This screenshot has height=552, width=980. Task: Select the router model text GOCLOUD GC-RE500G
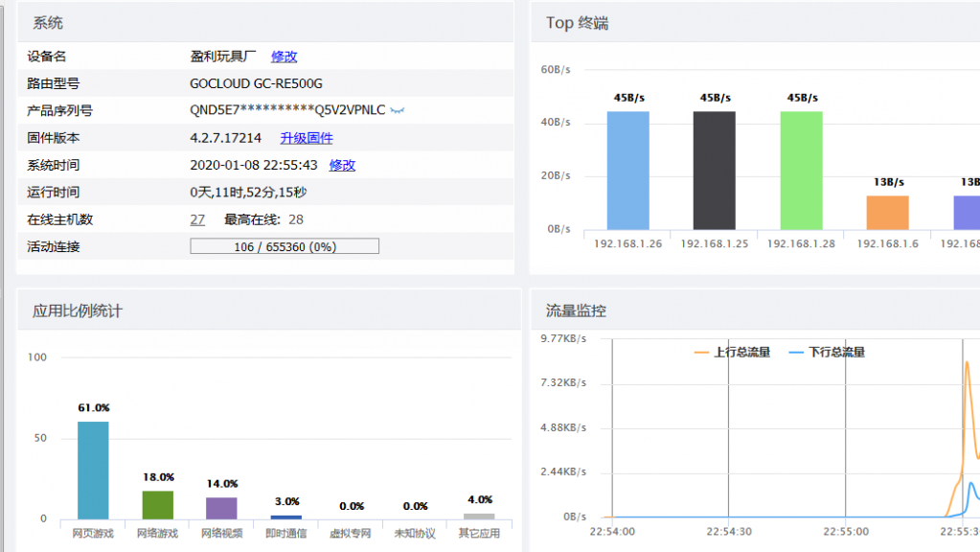[256, 83]
